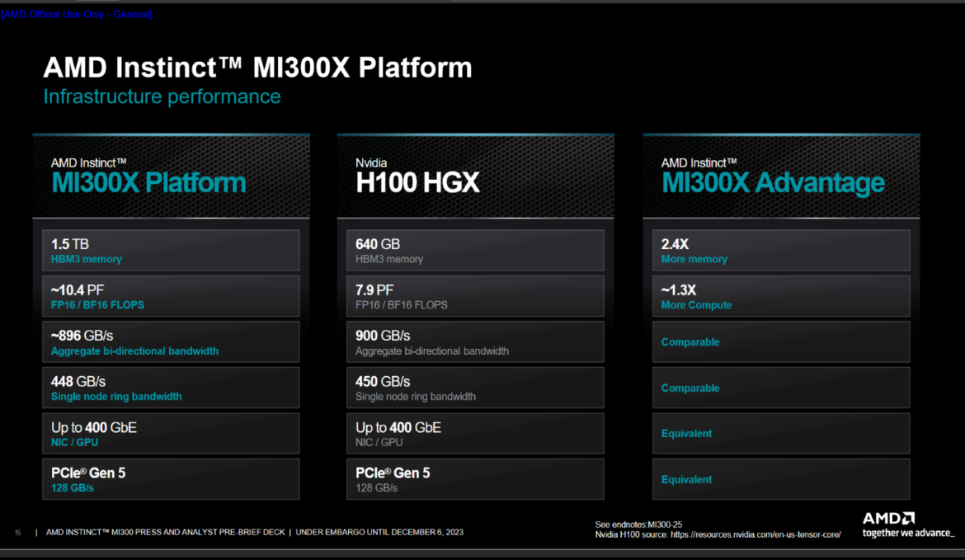Click the 'H100 HGX' column header

click(x=475, y=177)
